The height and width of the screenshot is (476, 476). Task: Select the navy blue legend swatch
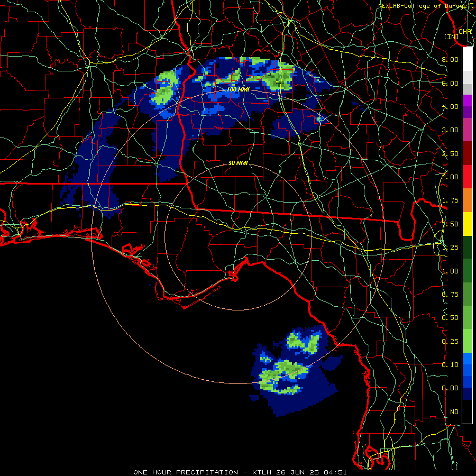(467, 394)
